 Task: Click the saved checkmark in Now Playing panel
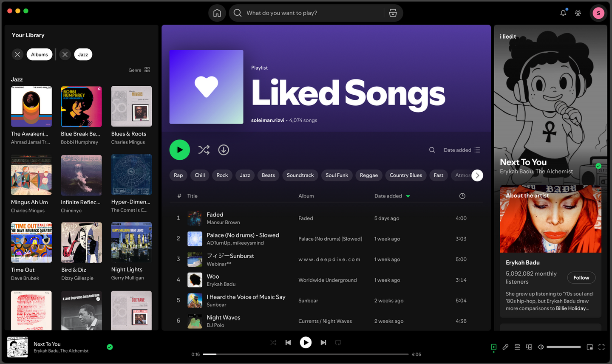click(598, 166)
